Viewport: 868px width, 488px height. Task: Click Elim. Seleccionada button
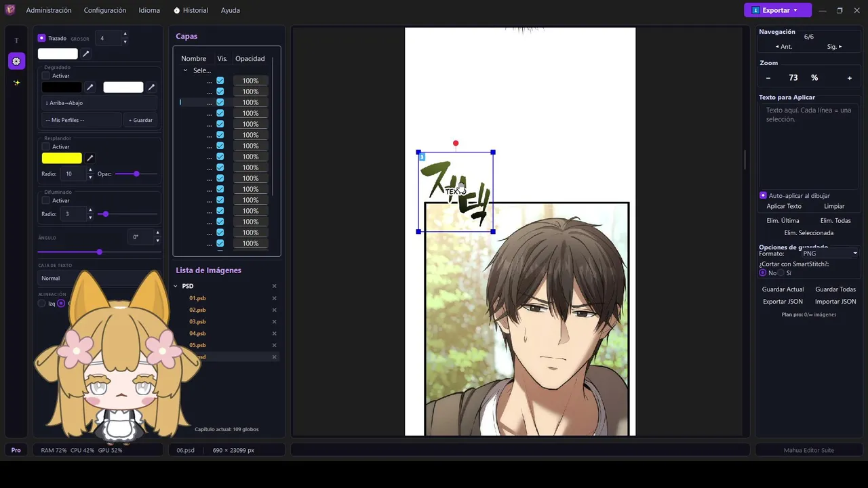(809, 232)
